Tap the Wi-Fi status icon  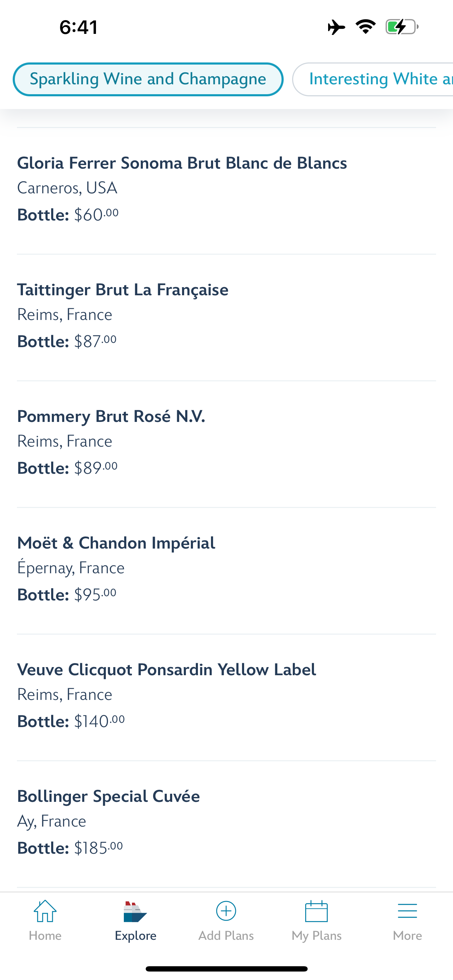click(366, 26)
